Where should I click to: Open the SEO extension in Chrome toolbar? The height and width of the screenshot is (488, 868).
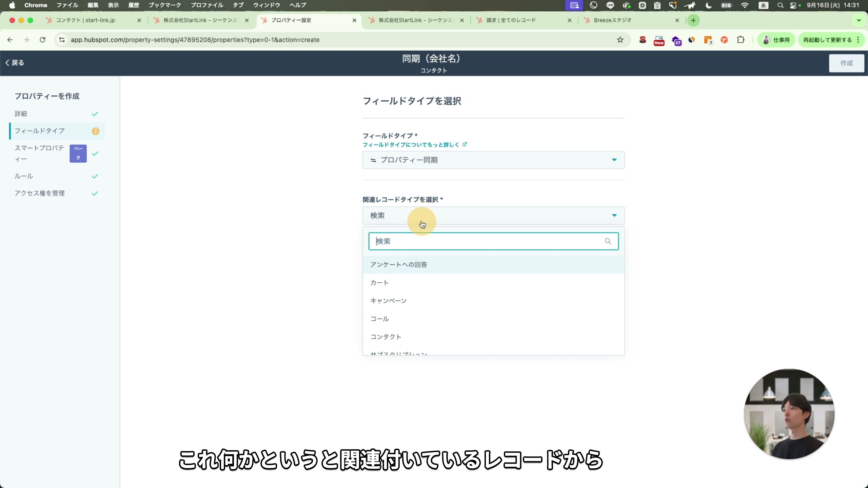coord(642,40)
